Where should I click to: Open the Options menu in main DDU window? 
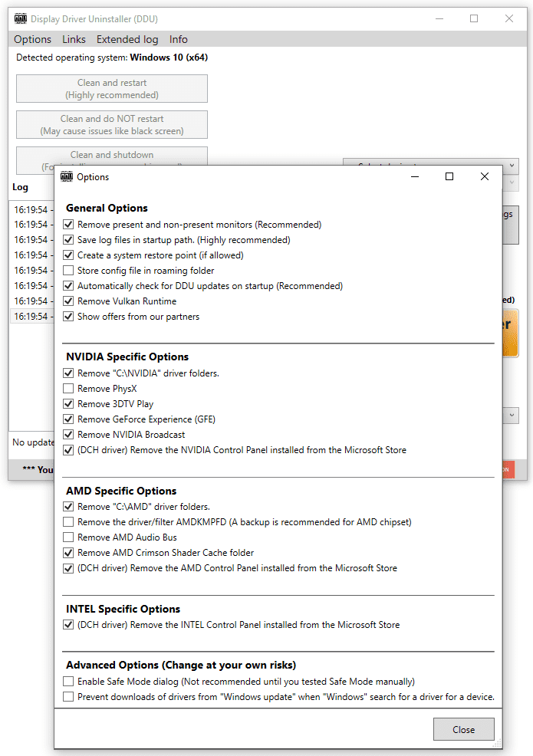coord(32,39)
